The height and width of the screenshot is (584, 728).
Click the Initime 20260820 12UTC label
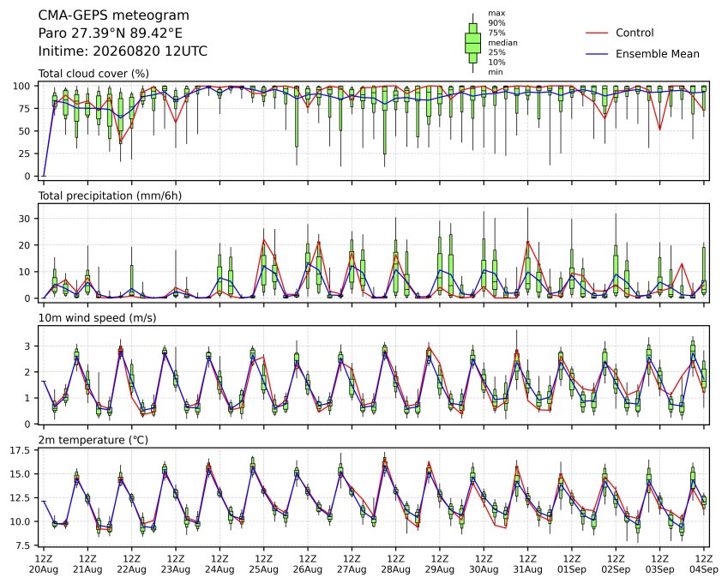(x=123, y=51)
